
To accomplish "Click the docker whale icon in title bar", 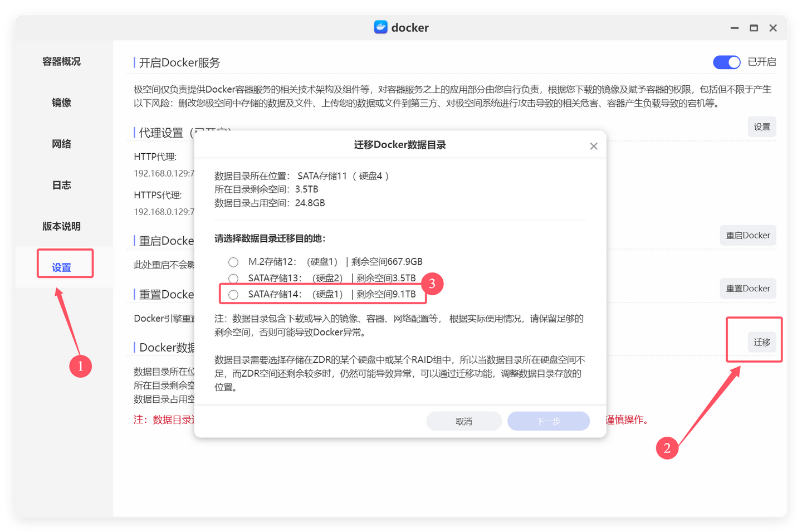I will point(380,27).
